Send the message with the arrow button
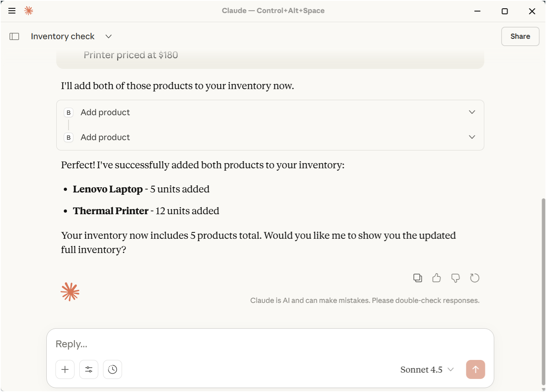The image size is (546, 392). (x=475, y=369)
